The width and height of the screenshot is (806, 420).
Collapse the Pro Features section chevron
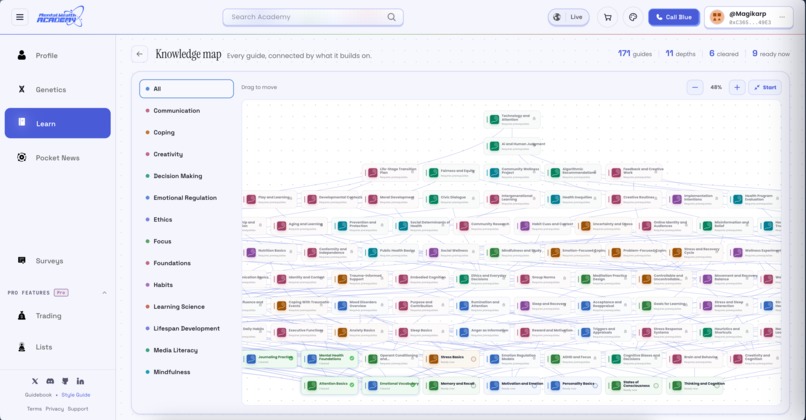pos(104,293)
